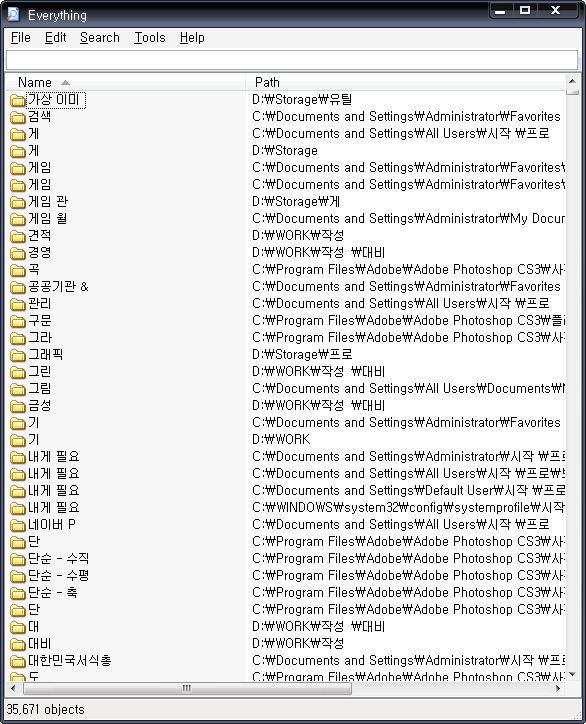
Task: Click the horizontal scrollbar left arrow
Action: tap(13, 688)
